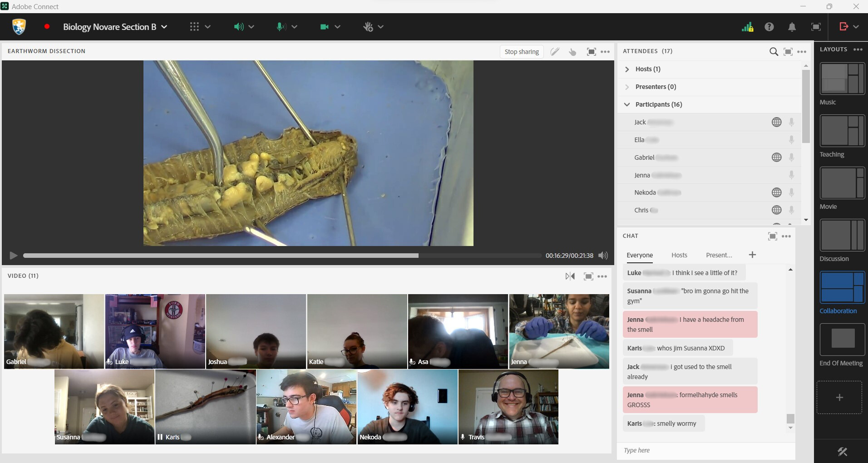Switch to the Movie layout
This screenshot has height=463, width=868.
[842, 183]
